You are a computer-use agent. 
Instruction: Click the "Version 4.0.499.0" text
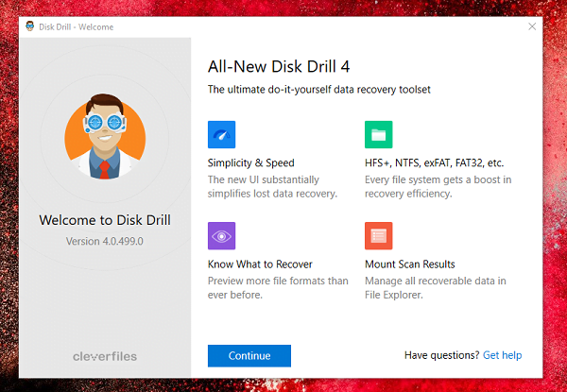pos(105,241)
